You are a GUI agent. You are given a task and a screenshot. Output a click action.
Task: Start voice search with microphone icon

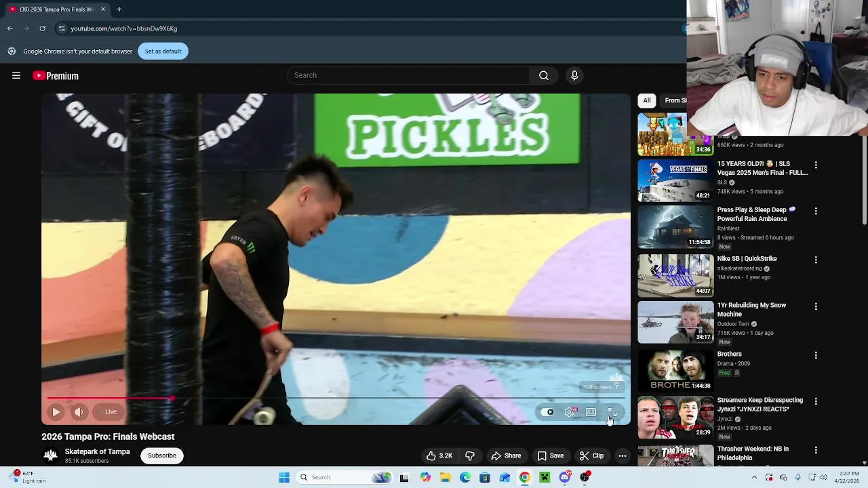coord(574,75)
